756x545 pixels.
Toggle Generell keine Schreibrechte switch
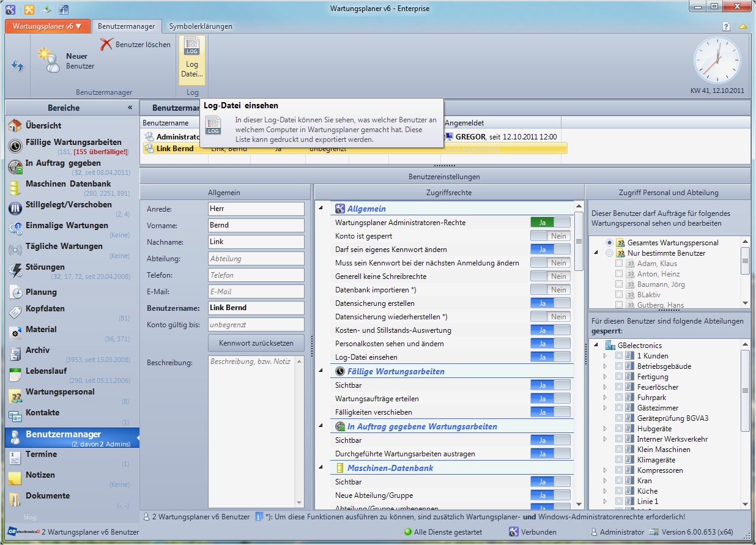coord(550,276)
